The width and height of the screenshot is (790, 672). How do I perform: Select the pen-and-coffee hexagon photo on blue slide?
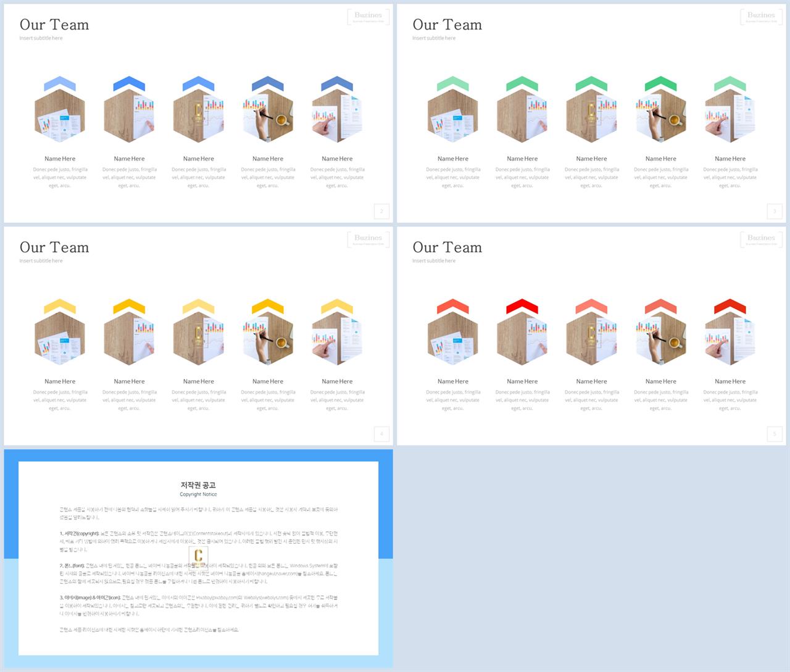tap(268, 115)
